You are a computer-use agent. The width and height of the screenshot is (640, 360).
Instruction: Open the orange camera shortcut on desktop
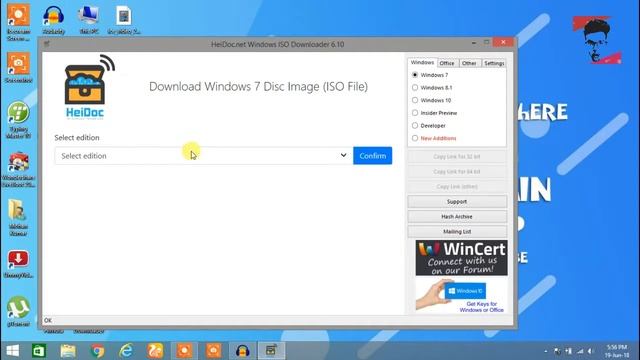[18, 67]
